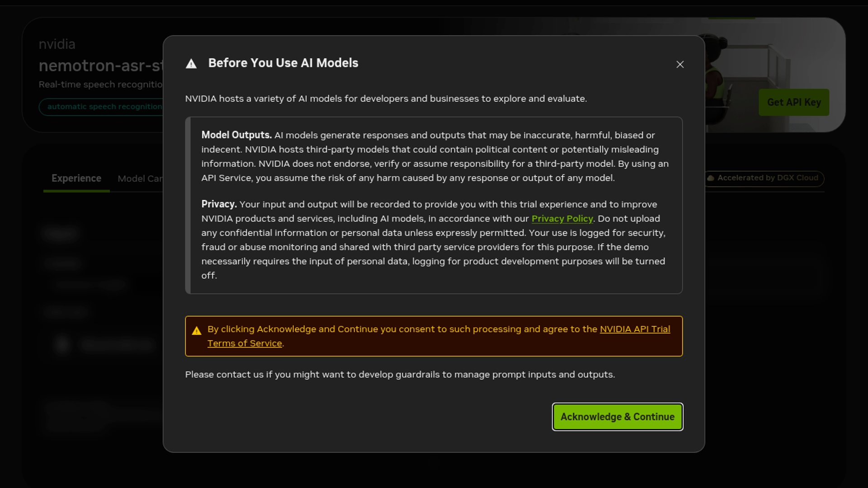The image size is (868, 488).
Task: Click the Real-time speech recognition description
Action: [100, 84]
